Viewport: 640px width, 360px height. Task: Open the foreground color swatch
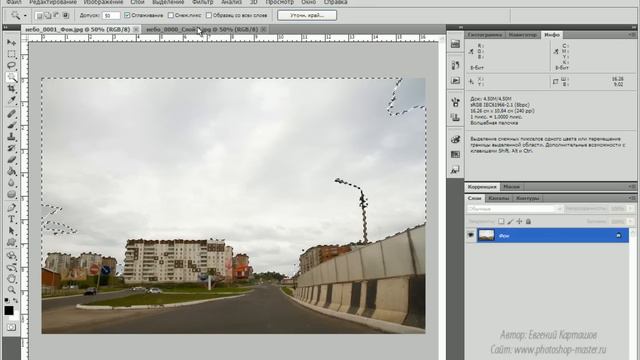[9, 311]
